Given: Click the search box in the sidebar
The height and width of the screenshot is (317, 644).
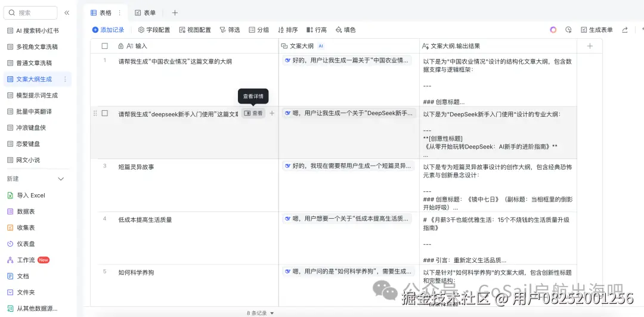Looking at the screenshot, I should point(30,13).
